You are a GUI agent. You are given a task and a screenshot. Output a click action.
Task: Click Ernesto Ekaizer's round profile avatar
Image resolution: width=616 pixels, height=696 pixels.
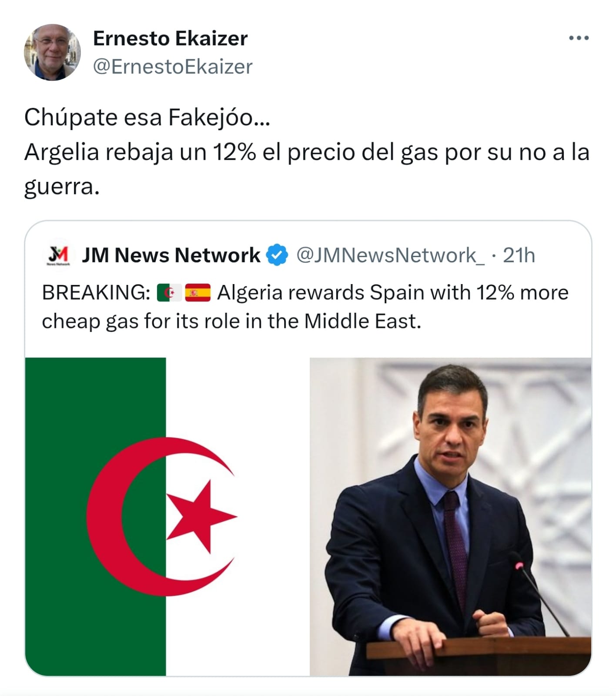[52, 52]
